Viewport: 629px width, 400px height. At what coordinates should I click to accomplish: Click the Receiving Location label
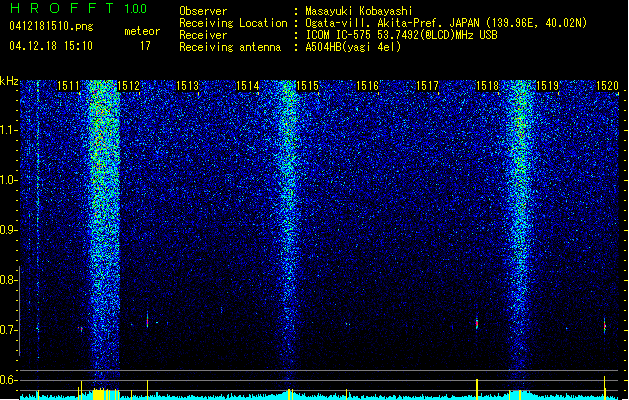point(233,23)
